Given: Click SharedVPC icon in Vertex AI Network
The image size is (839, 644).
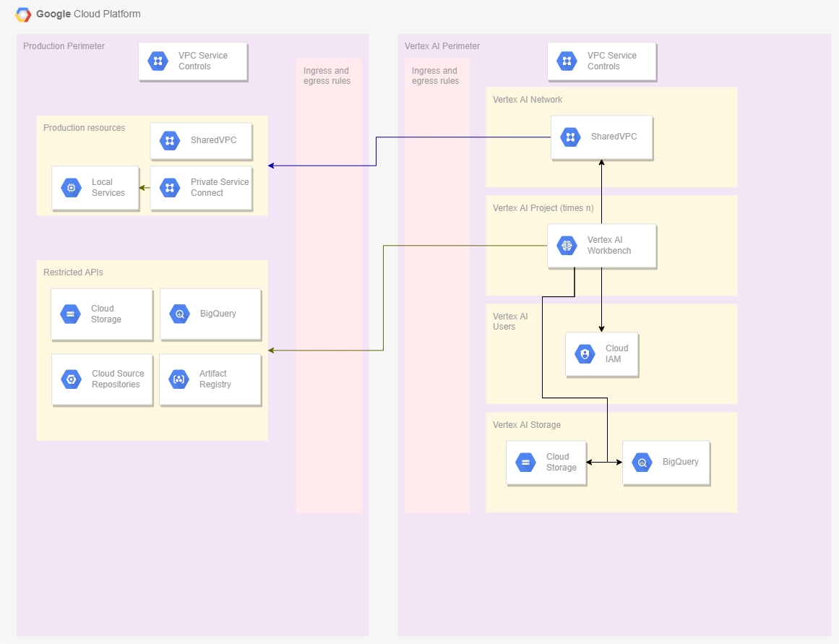Looking at the screenshot, I should tap(570, 137).
